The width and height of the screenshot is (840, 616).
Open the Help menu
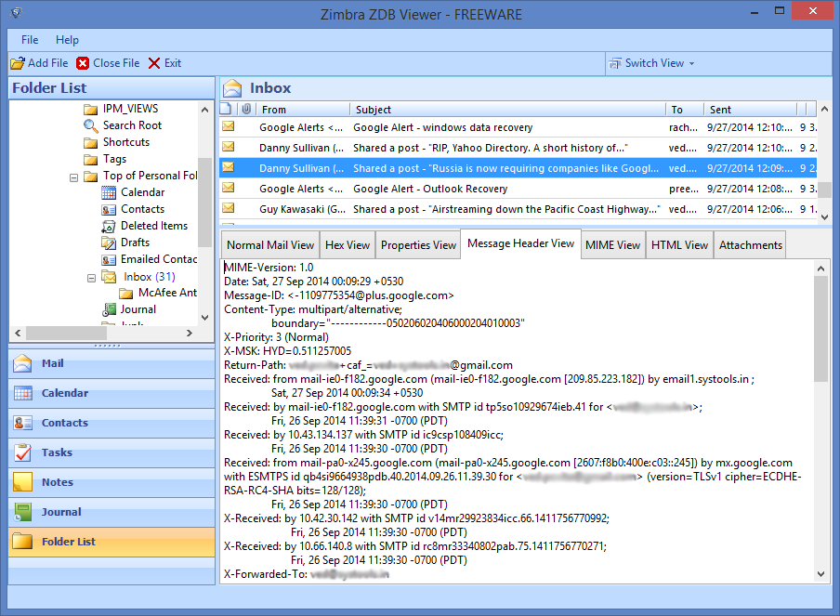(67, 40)
